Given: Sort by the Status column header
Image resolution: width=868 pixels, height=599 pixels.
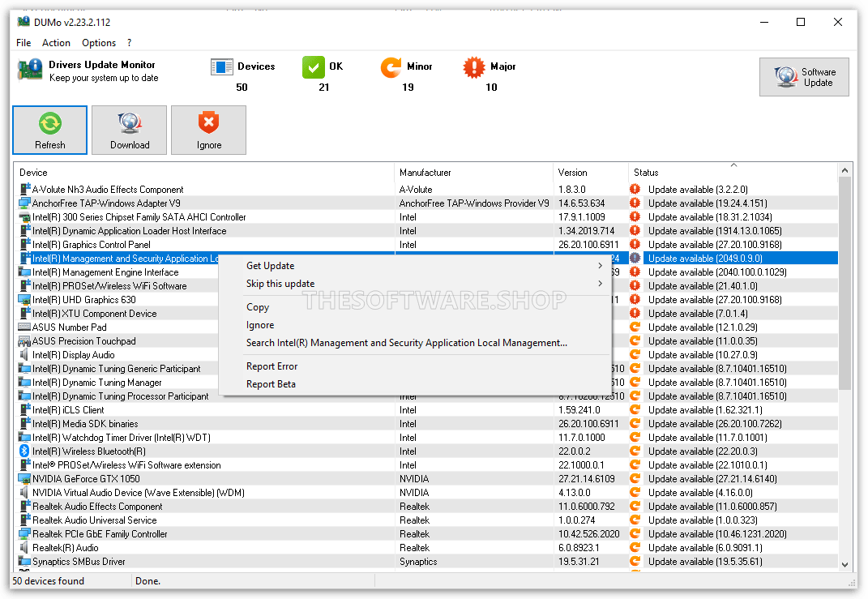Looking at the screenshot, I should 733,172.
